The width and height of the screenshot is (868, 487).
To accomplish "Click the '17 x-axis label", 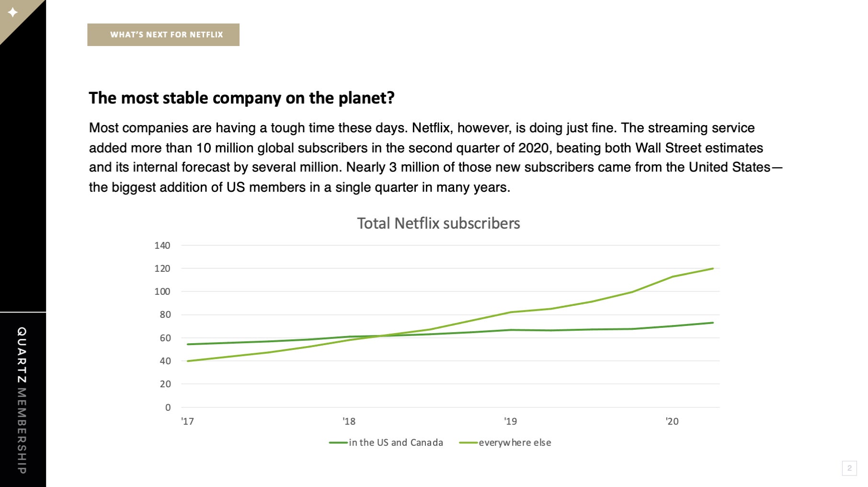I will click(187, 421).
